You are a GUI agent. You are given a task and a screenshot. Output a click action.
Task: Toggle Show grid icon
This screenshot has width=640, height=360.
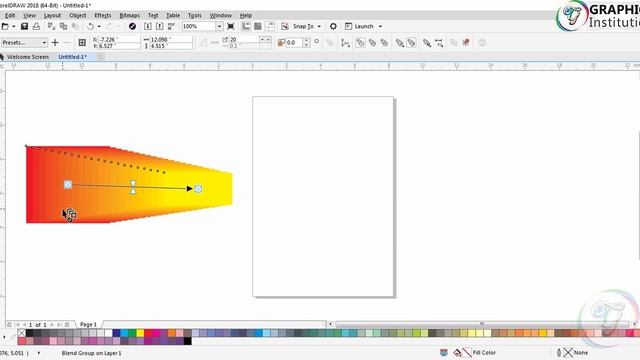tap(258, 26)
